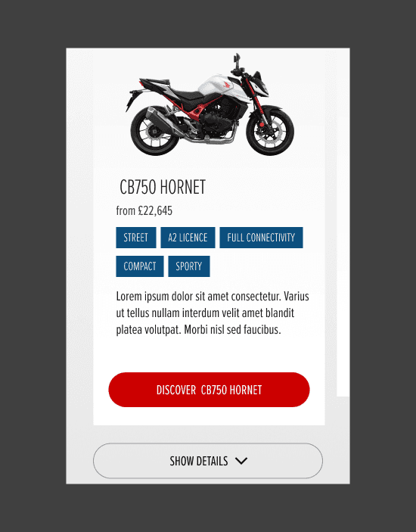Click the motorcycle's rear wheel
Image resolution: width=416 pixels, height=532 pixels.
point(154,132)
